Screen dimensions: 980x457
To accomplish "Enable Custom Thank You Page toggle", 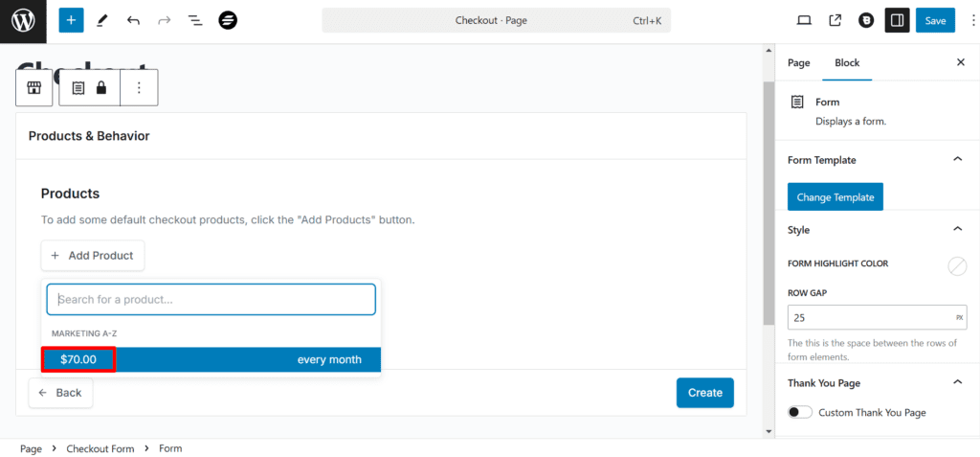I will click(x=800, y=412).
